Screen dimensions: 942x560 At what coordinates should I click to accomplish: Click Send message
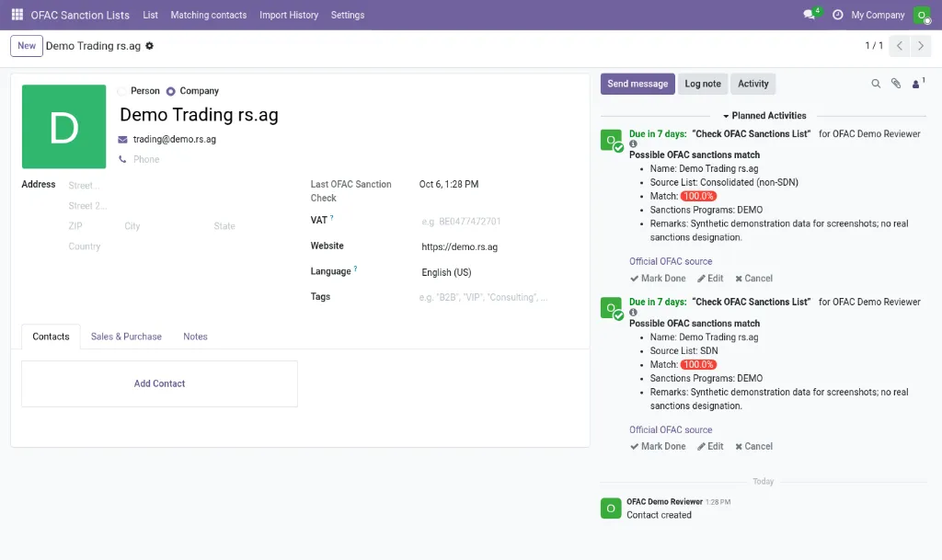(x=638, y=84)
